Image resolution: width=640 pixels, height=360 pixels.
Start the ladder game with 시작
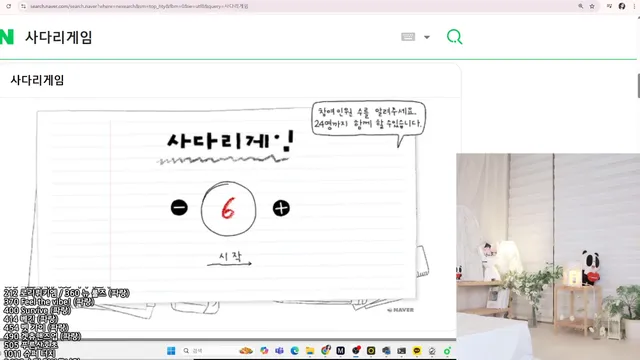click(230, 258)
